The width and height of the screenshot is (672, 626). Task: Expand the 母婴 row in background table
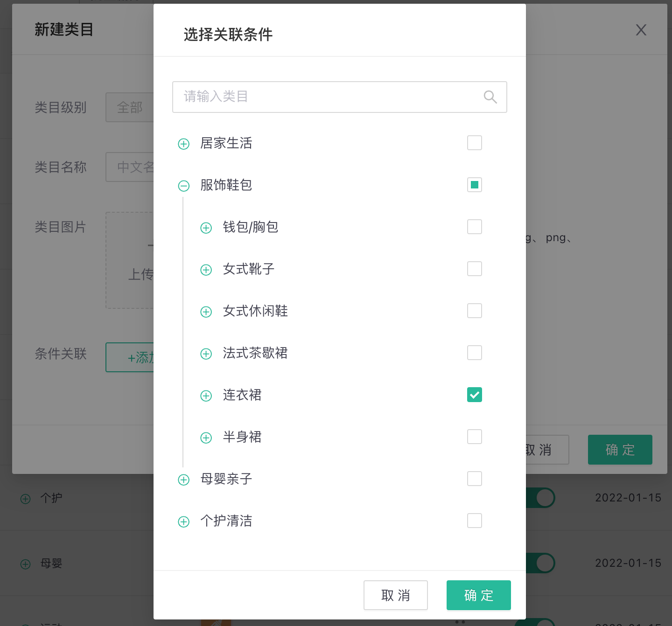click(x=26, y=564)
